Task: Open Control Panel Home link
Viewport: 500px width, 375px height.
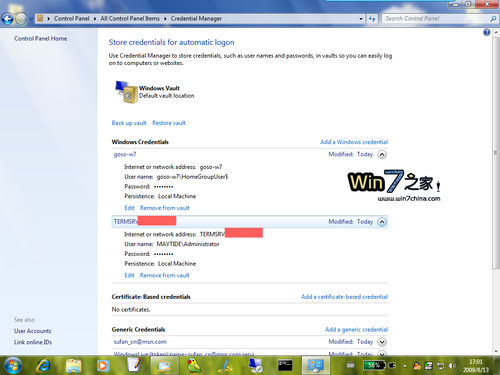Action: 40,38
